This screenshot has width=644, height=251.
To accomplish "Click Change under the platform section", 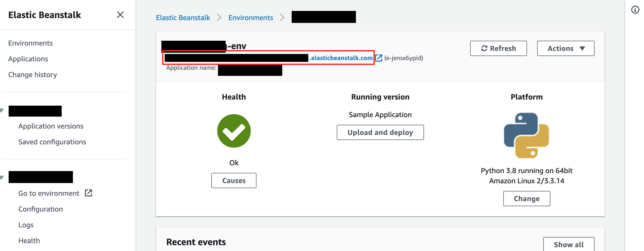I will 526,198.
